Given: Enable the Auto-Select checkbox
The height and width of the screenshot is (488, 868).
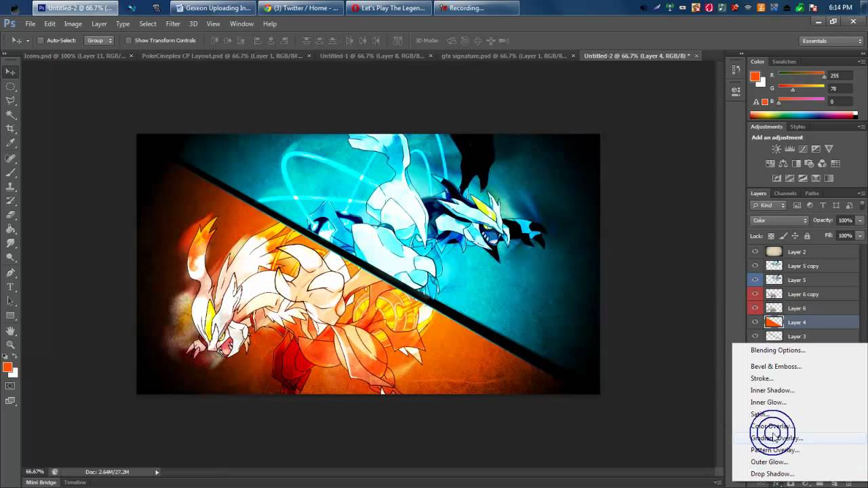Looking at the screenshot, I should [x=41, y=41].
